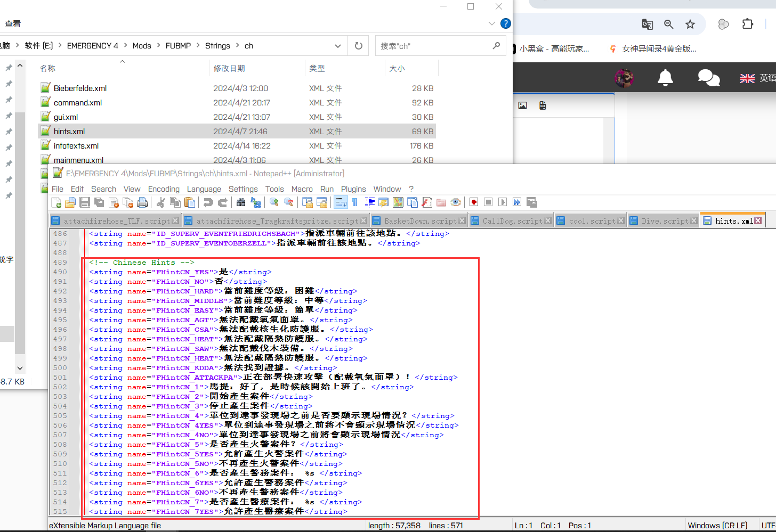
Task: Select the infotexts.xml file in Explorer
Action: [x=76, y=145]
